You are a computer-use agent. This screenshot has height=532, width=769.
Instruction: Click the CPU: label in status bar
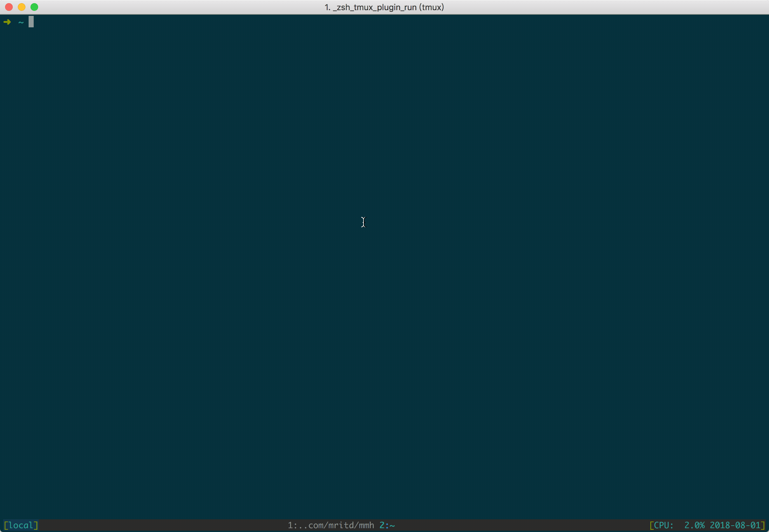664,525
